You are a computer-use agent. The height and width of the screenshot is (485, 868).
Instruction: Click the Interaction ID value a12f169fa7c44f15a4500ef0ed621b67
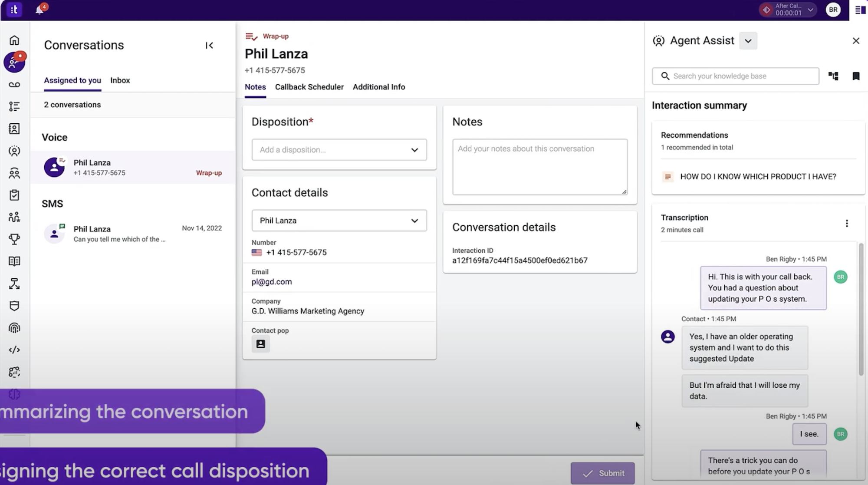pyautogui.click(x=519, y=261)
